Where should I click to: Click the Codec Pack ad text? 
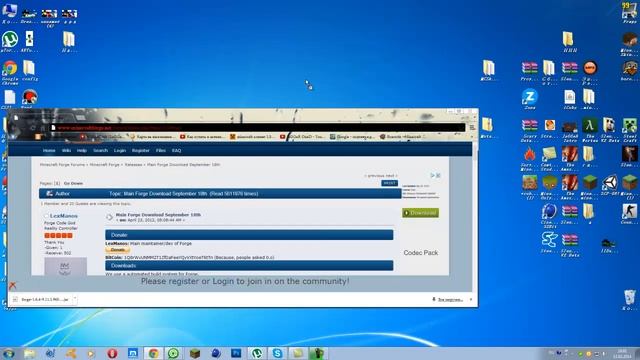click(420, 253)
